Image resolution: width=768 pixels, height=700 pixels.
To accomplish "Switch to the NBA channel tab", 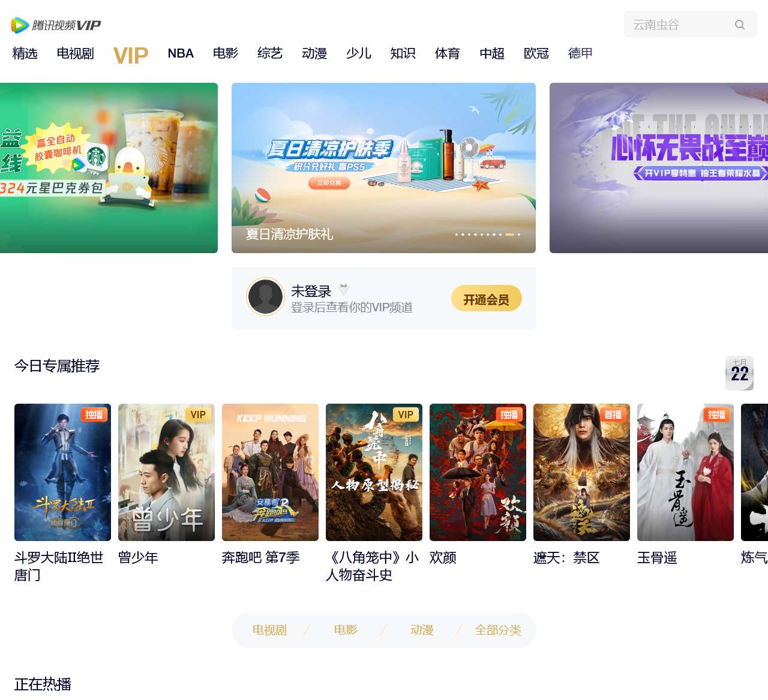I will [x=181, y=53].
